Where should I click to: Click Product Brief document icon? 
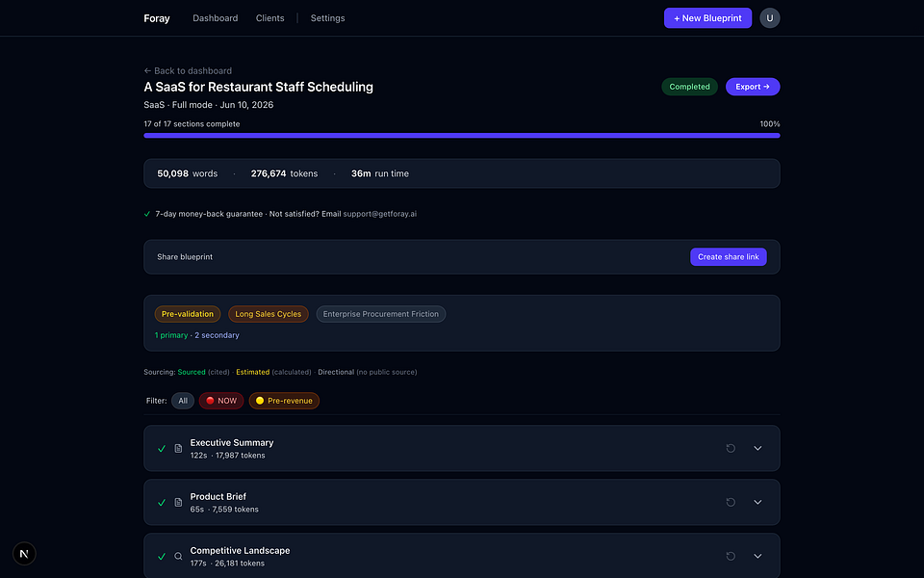point(178,503)
